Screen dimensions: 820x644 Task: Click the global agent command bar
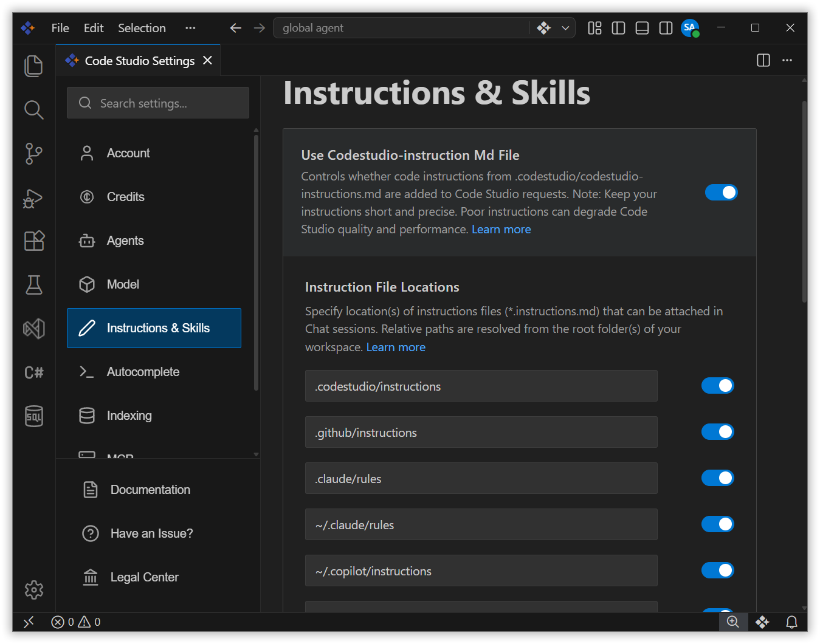point(401,28)
